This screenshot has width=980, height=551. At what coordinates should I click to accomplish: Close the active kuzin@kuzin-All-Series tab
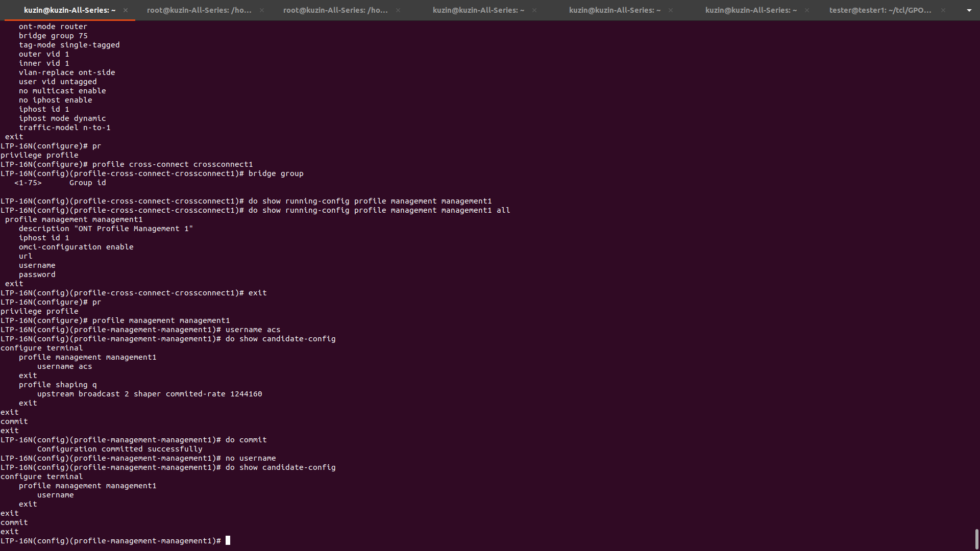coord(126,10)
